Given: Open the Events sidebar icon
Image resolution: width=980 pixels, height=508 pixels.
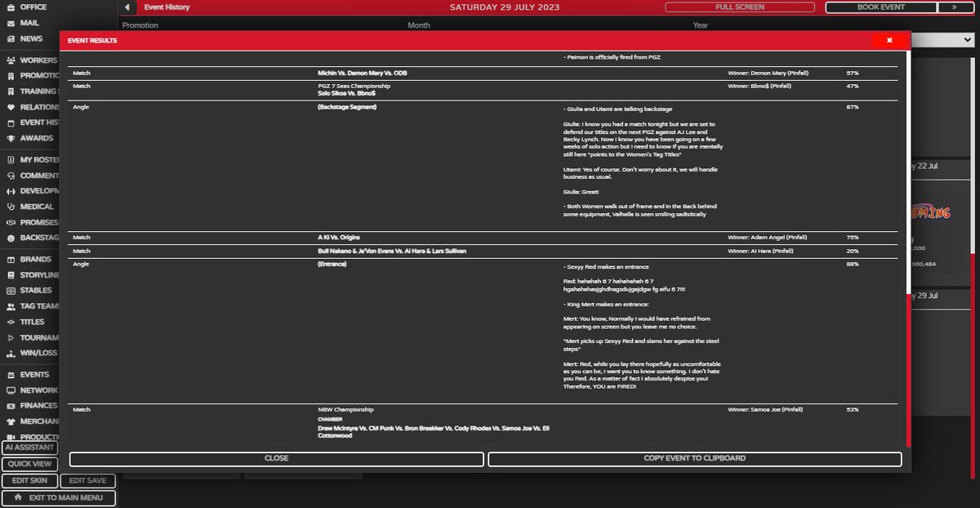Looking at the screenshot, I should click(11, 375).
